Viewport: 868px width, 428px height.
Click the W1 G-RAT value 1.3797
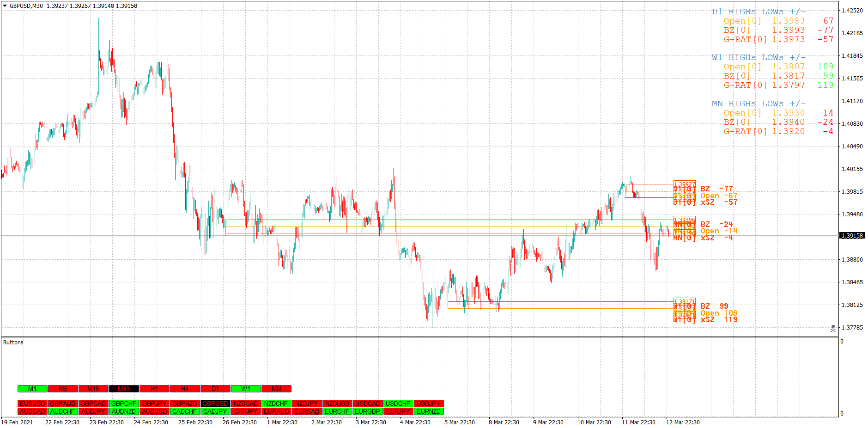point(789,86)
